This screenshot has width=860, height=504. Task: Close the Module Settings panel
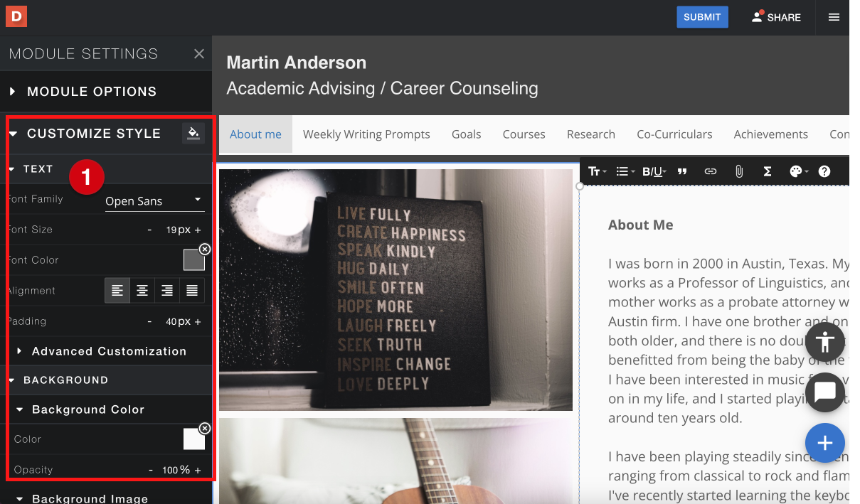(199, 54)
